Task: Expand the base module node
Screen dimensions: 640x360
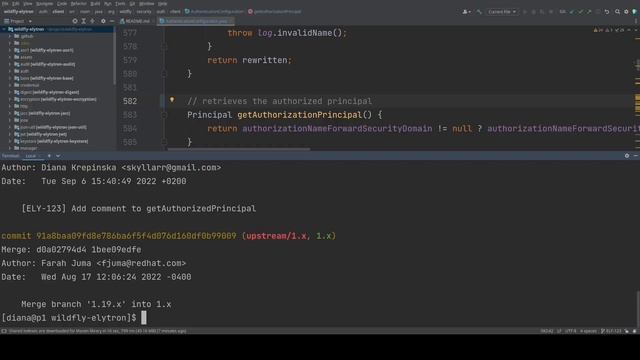Action: 10,78
